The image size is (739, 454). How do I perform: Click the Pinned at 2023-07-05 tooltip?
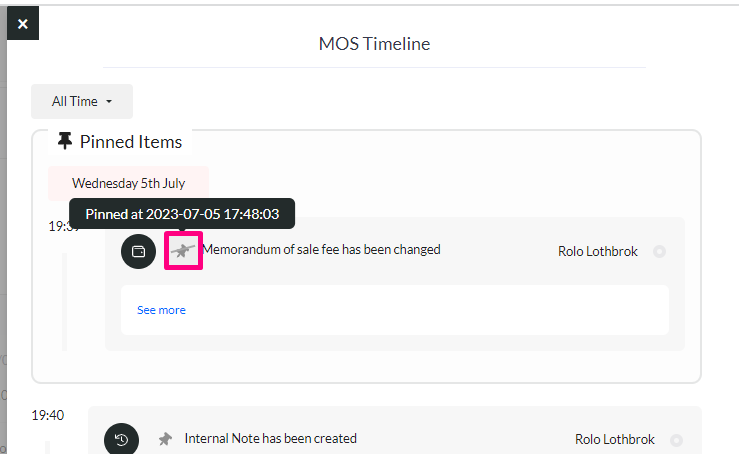click(182, 214)
